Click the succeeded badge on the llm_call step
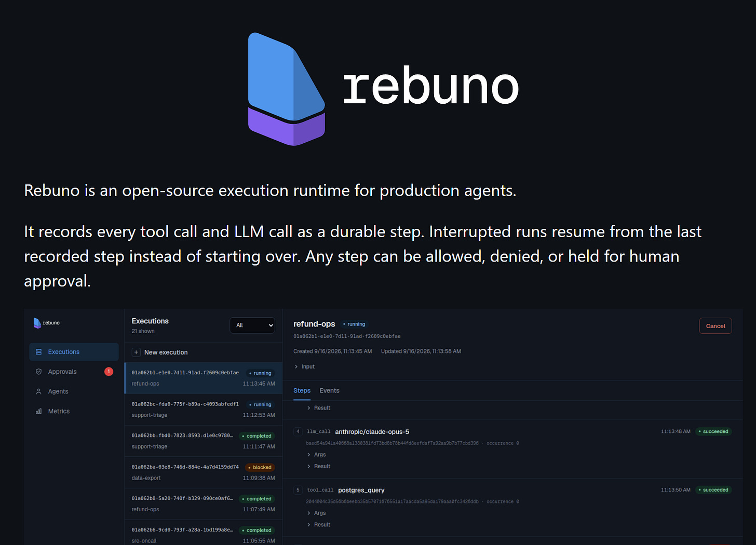Viewport: 756px width, 545px height. click(x=713, y=432)
